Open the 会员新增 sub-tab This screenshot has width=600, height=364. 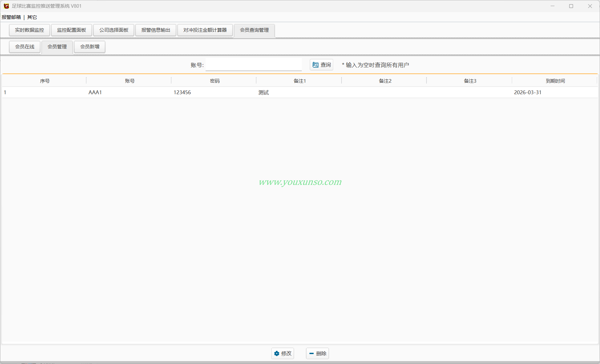pos(90,47)
